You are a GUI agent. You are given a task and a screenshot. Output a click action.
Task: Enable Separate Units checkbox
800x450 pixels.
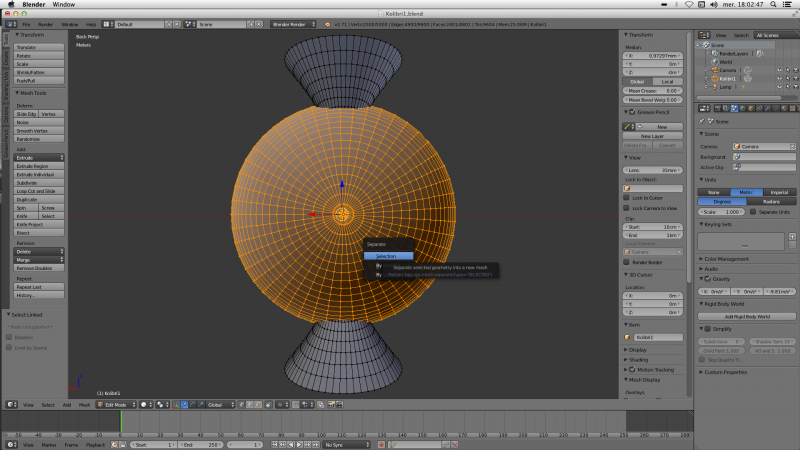pyautogui.click(x=753, y=212)
